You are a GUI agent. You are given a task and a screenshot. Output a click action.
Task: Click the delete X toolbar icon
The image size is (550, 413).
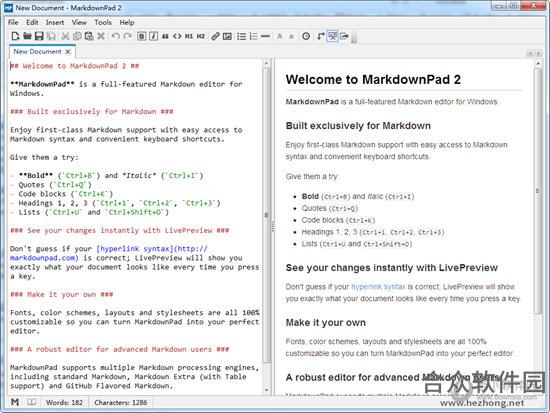(101, 36)
